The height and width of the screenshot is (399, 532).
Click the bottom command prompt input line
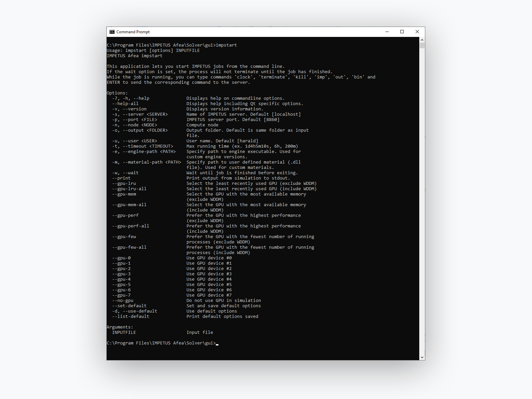[163, 343]
